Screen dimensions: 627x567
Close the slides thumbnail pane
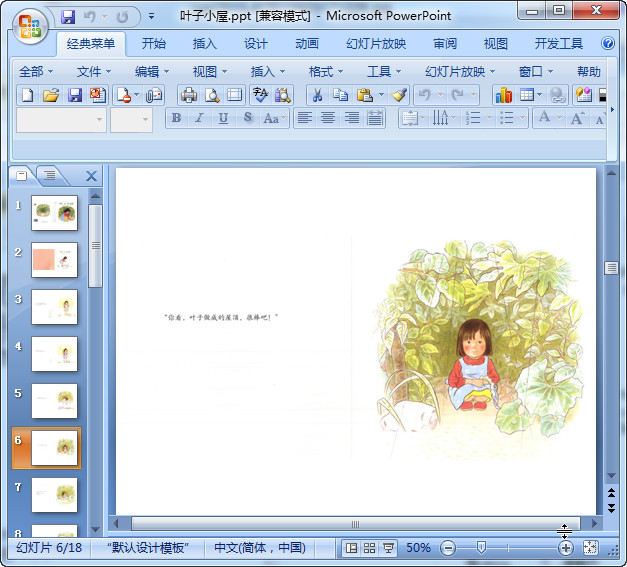91,176
